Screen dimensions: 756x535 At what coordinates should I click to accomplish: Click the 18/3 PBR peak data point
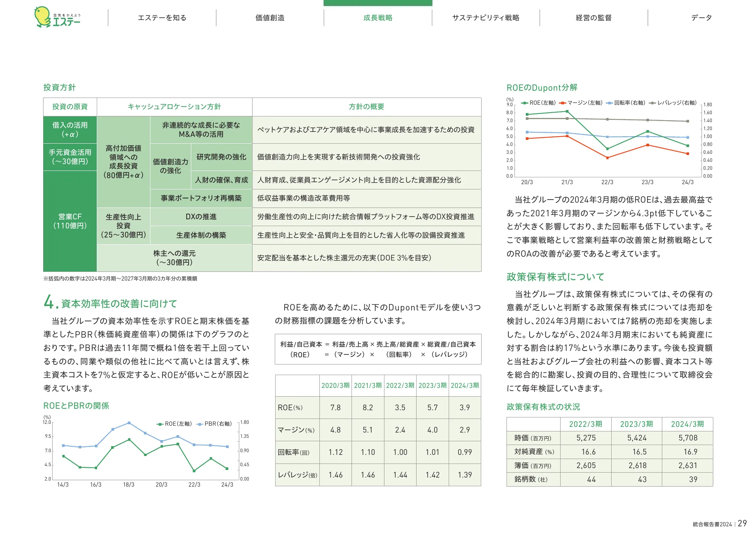(x=129, y=423)
